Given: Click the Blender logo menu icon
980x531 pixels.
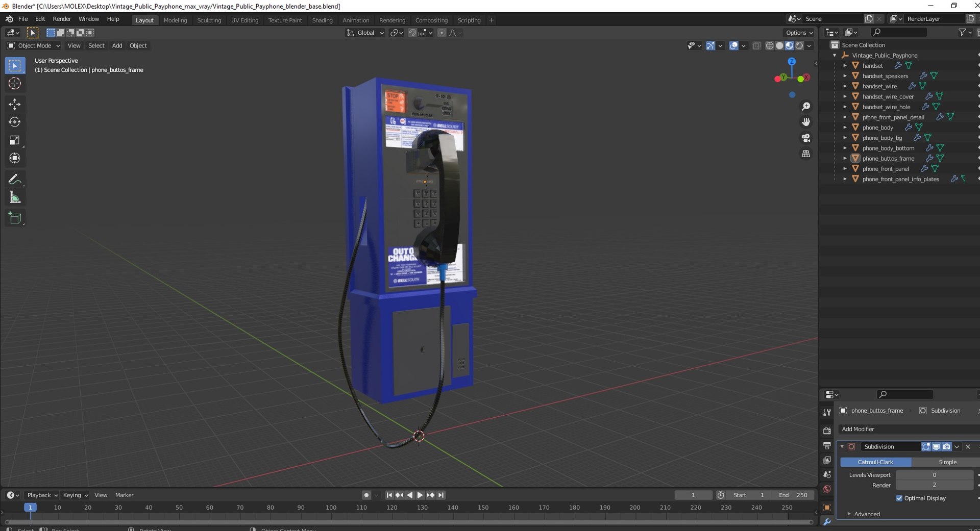Looking at the screenshot, I should tap(9, 19).
